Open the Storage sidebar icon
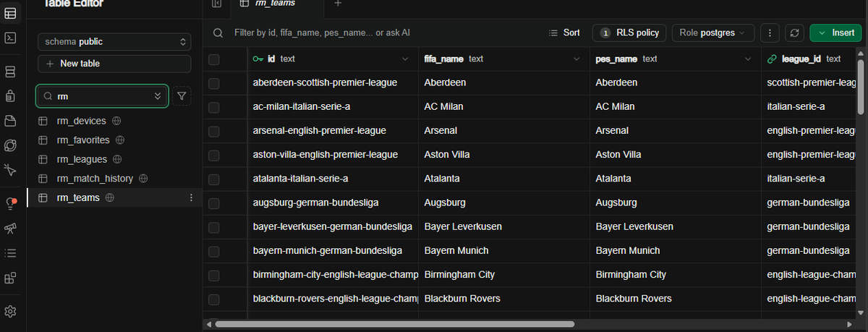This screenshot has width=868, height=332. coord(10,120)
